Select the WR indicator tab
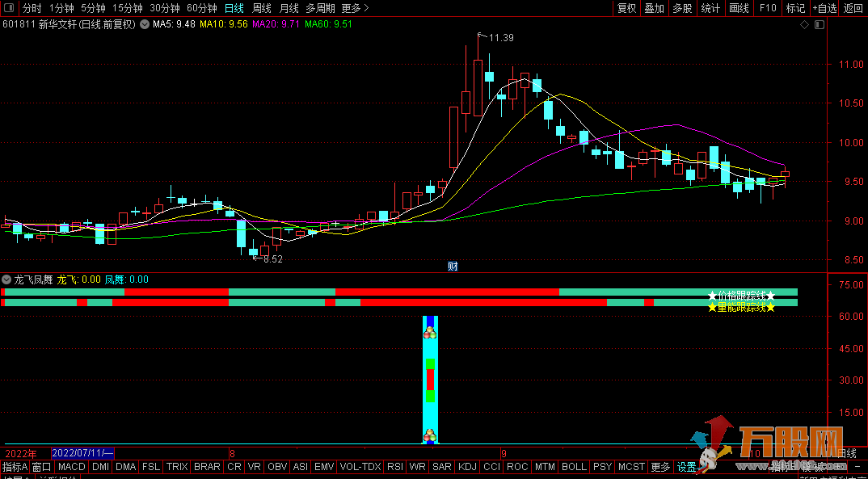This screenshot has width=868, height=479. click(x=417, y=467)
